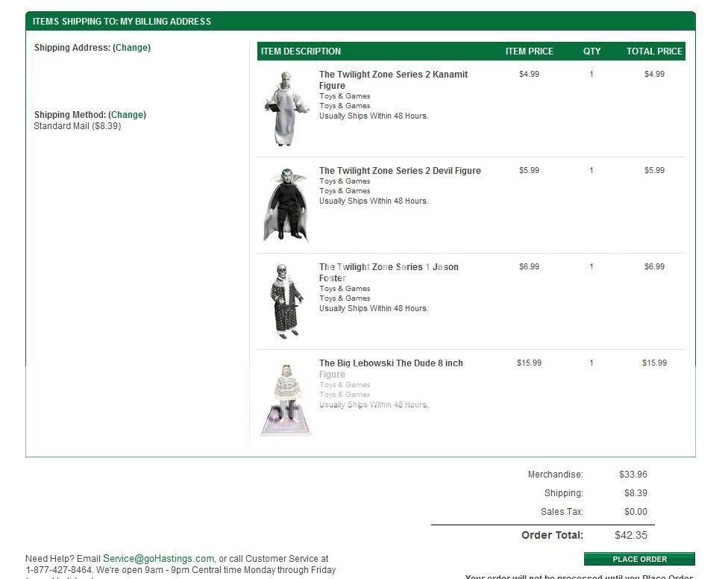The height and width of the screenshot is (579, 728).
Task: Select the Total Price column header
Action: pyautogui.click(x=654, y=51)
